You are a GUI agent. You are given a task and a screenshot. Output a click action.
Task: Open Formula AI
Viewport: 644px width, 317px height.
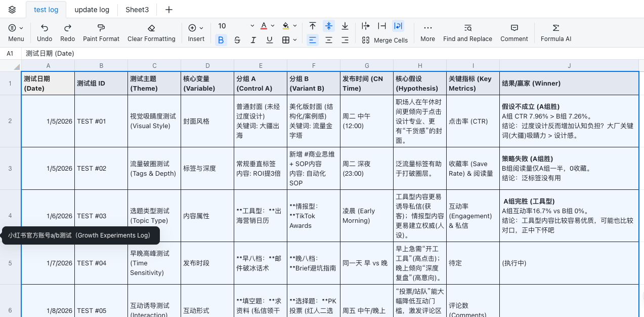pyautogui.click(x=555, y=32)
